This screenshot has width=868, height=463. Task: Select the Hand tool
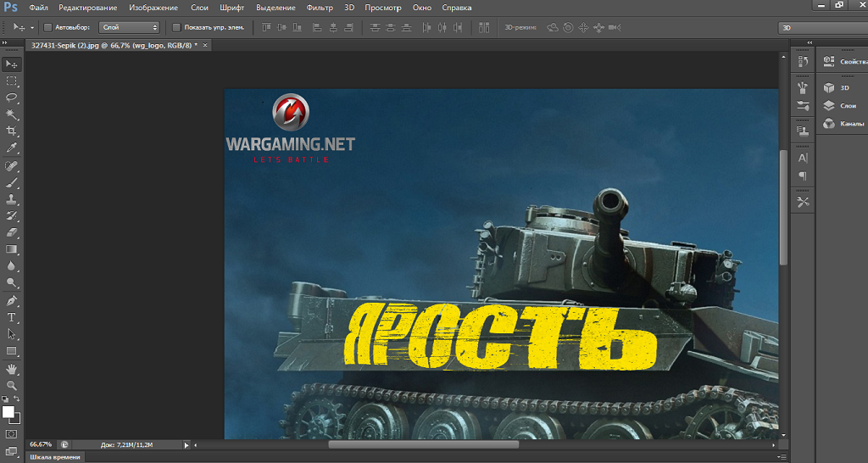pyautogui.click(x=12, y=370)
